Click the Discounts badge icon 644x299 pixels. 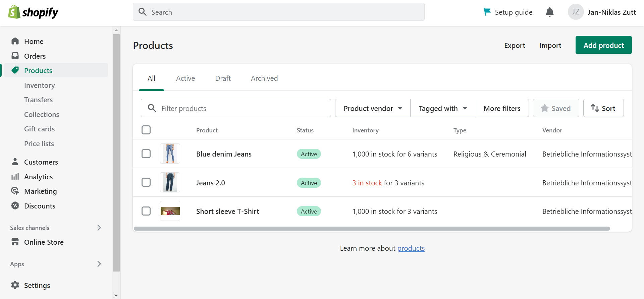coord(15,205)
